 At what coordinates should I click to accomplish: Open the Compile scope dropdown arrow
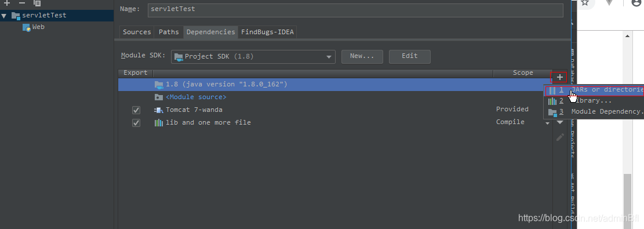pyautogui.click(x=547, y=123)
